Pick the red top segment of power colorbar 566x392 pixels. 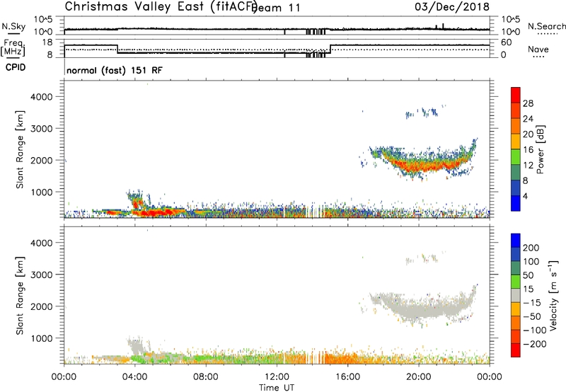[516, 96]
